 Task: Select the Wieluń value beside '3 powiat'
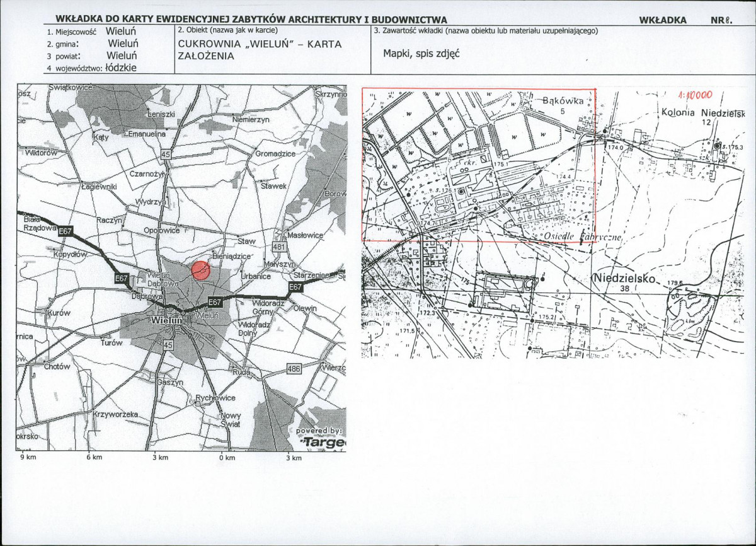coord(122,55)
